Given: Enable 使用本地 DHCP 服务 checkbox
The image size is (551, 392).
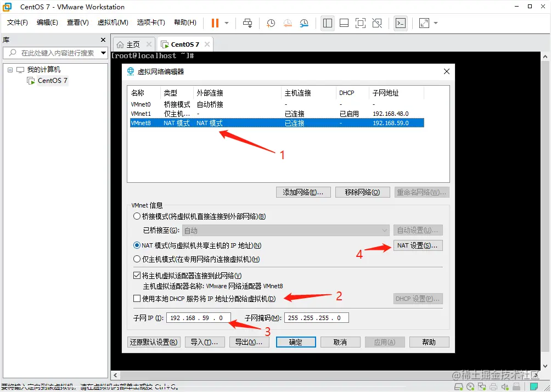Looking at the screenshot, I should pos(137,299).
